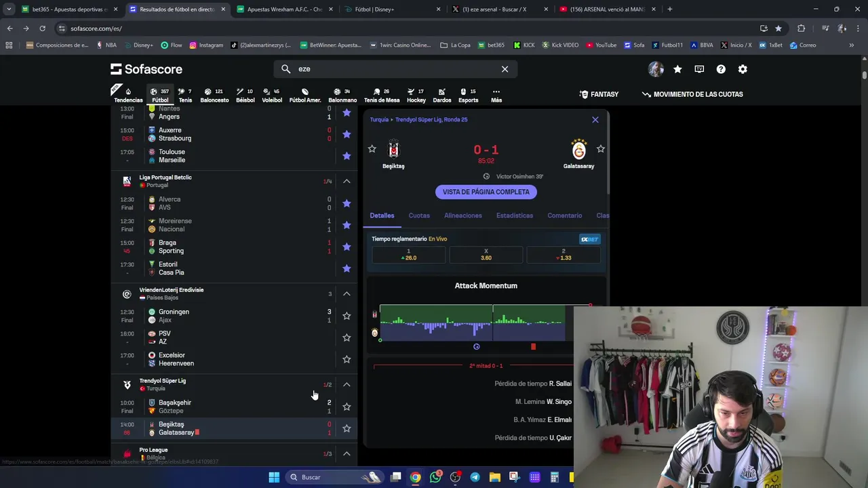The width and height of the screenshot is (868, 488).
Task: Switch to Comentario tab
Action: 565,216
